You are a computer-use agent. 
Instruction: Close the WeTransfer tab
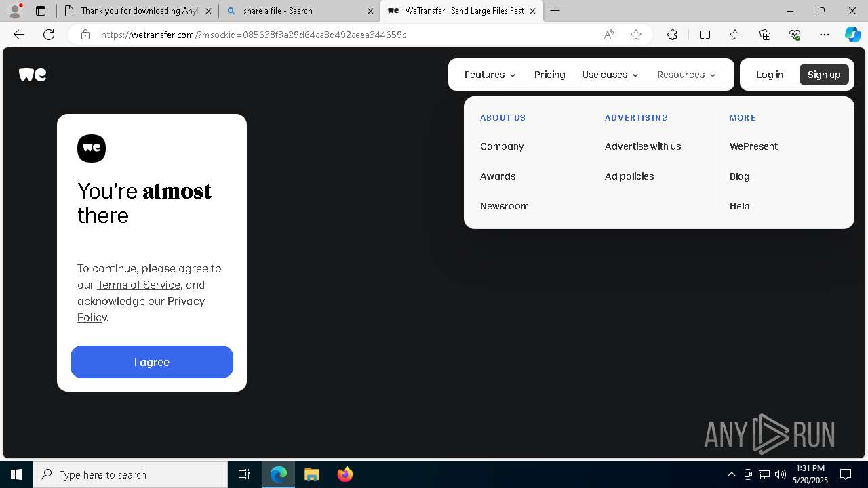point(532,11)
